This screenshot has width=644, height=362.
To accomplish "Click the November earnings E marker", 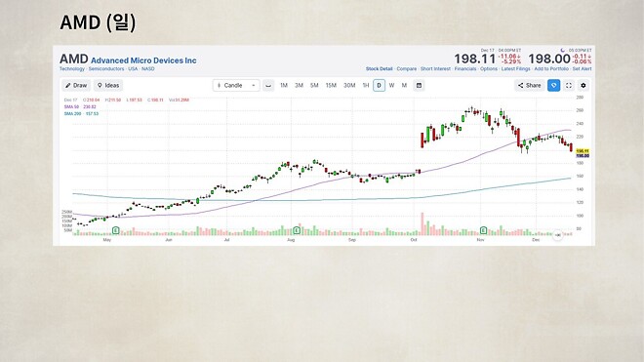I will point(483,230).
